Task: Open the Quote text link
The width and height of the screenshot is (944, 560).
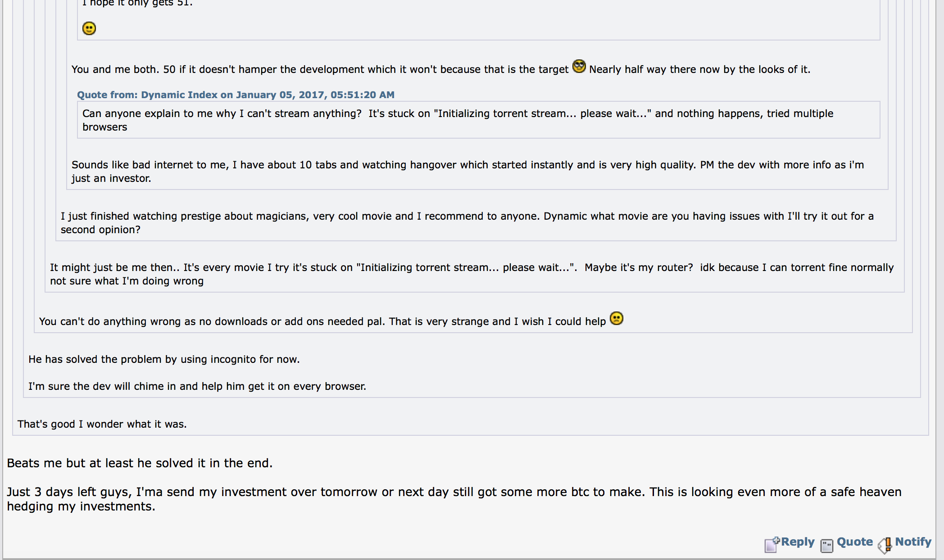Action: point(855,542)
